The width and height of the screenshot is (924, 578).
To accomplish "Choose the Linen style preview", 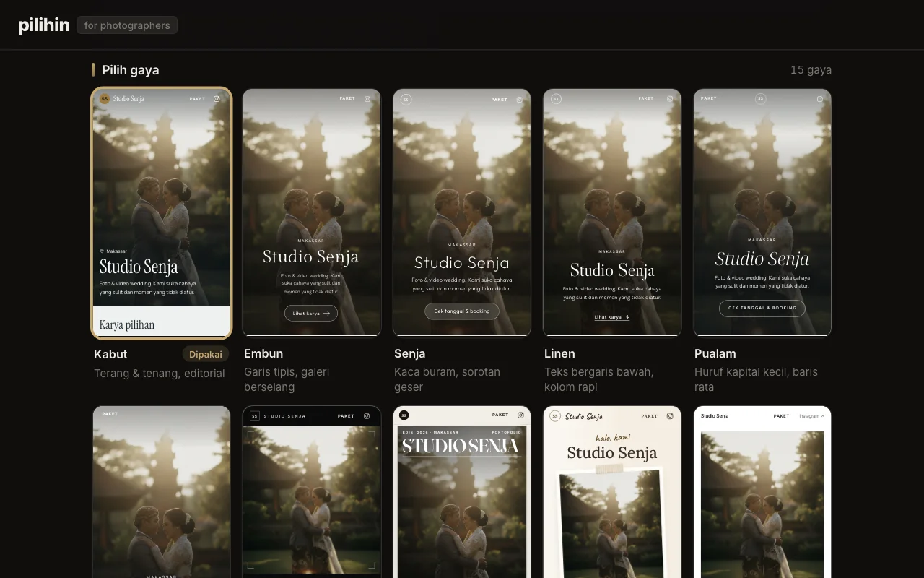I will point(612,212).
